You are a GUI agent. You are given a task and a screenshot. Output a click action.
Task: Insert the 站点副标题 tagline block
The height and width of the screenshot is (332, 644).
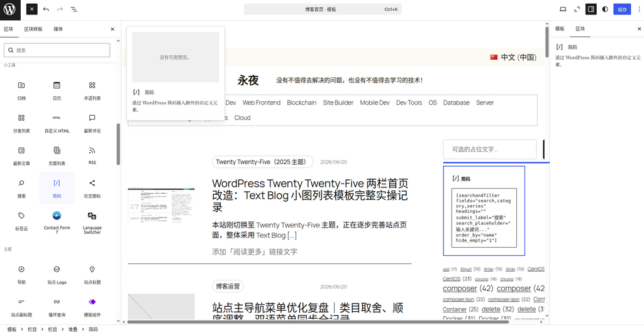(21, 307)
